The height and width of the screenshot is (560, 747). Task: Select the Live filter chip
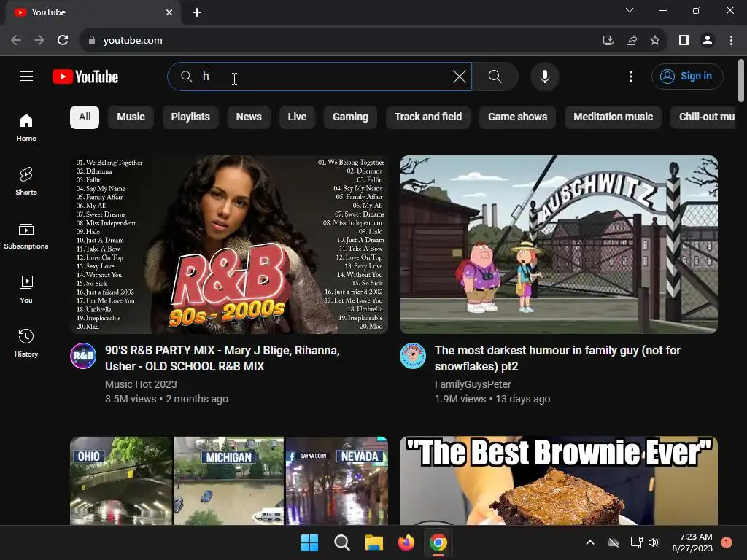[x=297, y=117]
